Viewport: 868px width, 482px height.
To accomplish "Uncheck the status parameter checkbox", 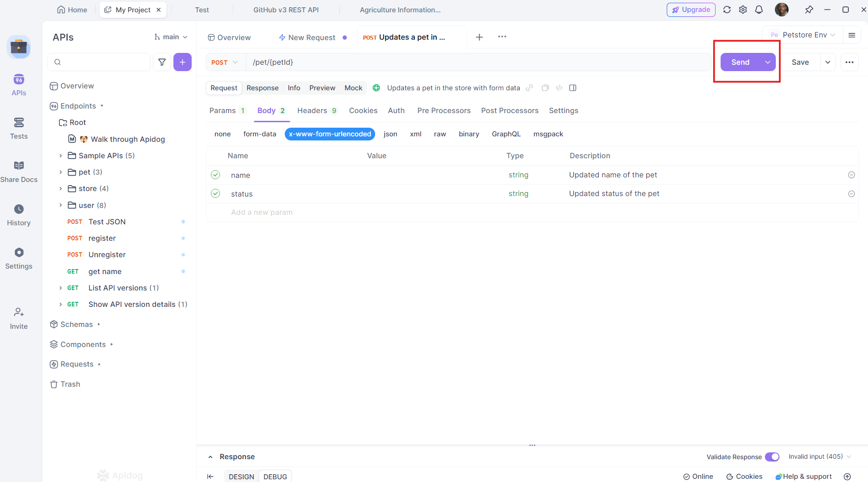I will [x=215, y=193].
